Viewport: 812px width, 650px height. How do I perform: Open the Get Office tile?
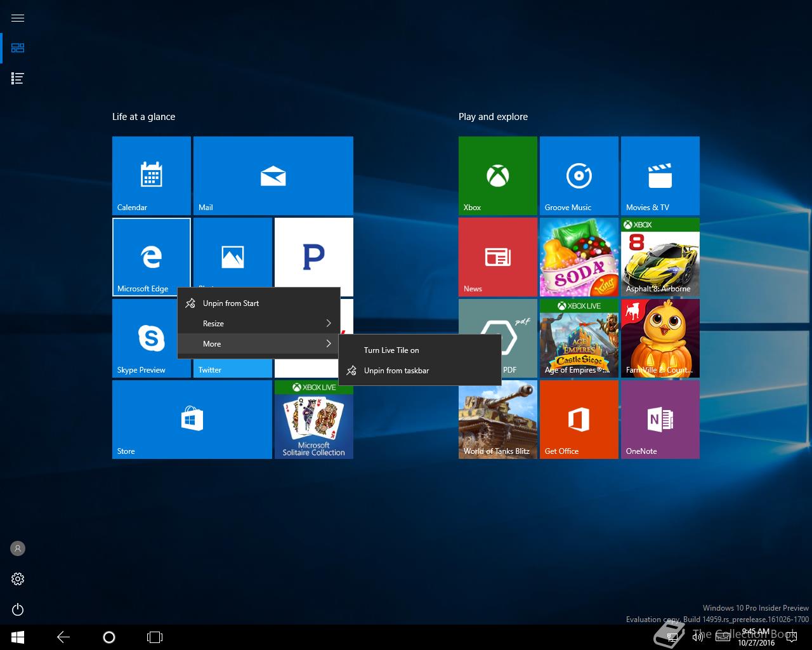pyautogui.click(x=579, y=420)
